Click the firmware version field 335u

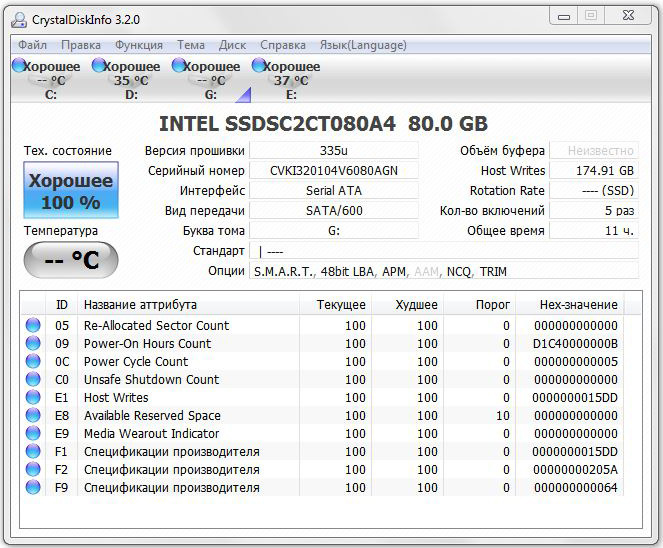(x=334, y=151)
